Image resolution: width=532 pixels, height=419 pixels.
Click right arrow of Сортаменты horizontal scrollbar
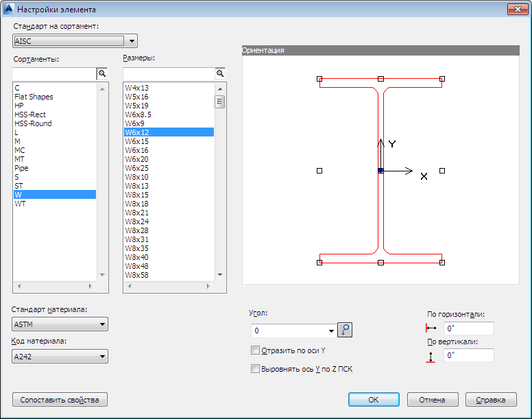(x=90, y=286)
